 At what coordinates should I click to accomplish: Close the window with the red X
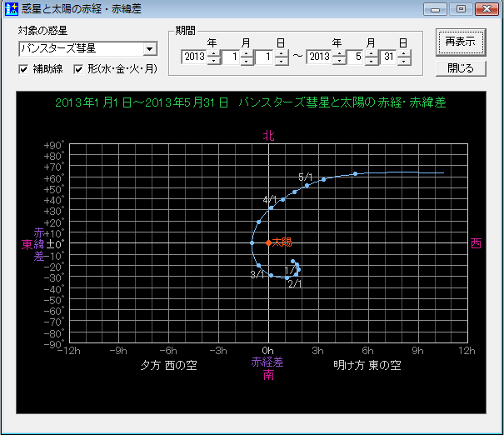click(x=487, y=9)
